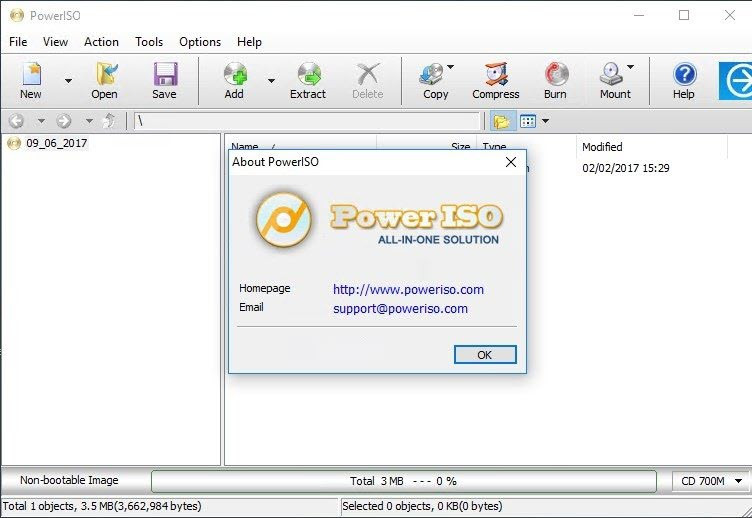The image size is (752, 518).
Task: Click the Copy disc toolbar icon
Action: [x=431, y=74]
